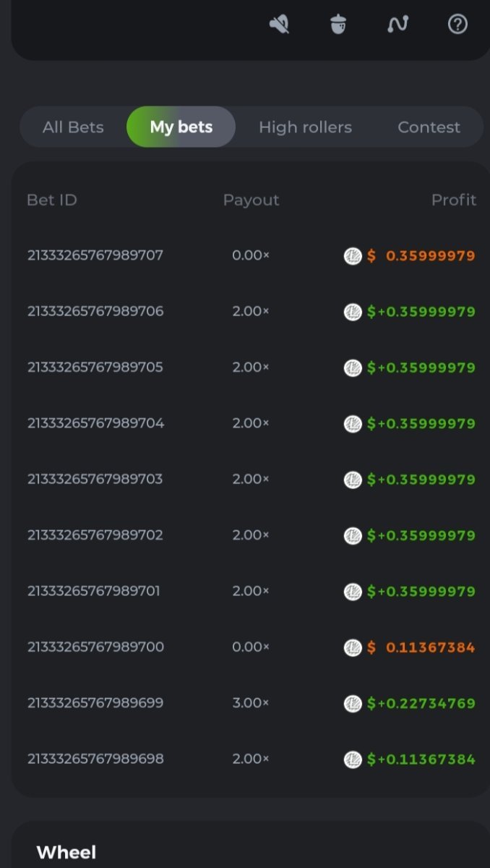The height and width of the screenshot is (868, 490).
Task: Click the orange 0.35999979 loss amount
Action: point(430,256)
